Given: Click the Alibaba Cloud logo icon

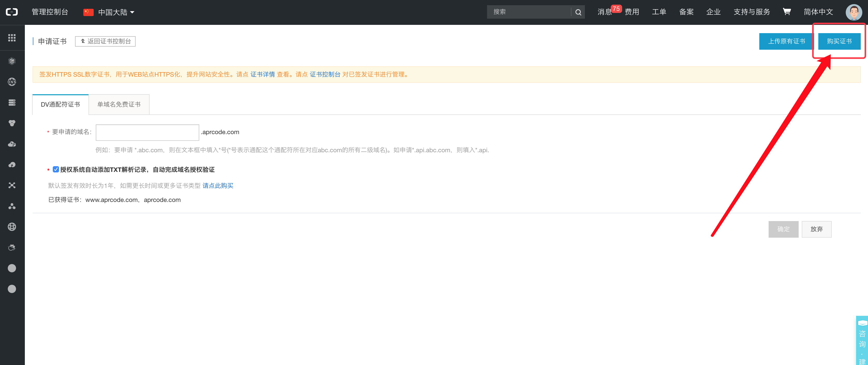Looking at the screenshot, I should coord(12,12).
